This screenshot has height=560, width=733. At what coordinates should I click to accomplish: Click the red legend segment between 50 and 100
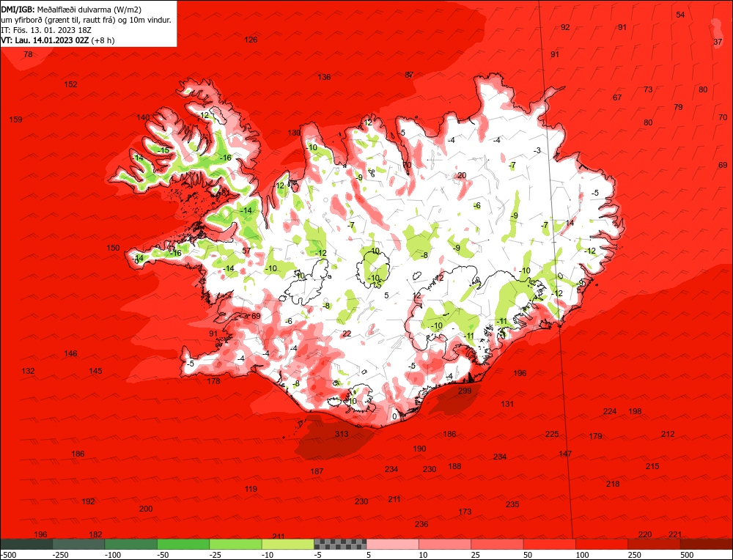point(550,544)
